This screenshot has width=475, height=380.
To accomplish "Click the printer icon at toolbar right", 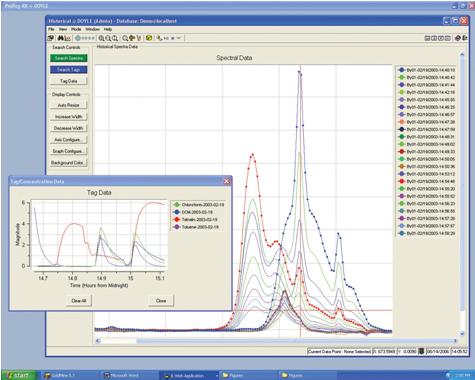I will (458, 38).
